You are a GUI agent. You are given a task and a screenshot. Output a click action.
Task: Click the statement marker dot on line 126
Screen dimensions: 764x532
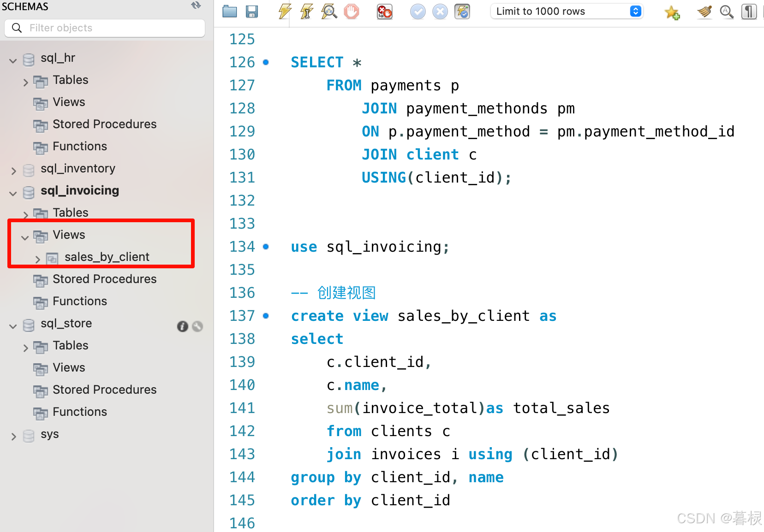[x=266, y=62]
